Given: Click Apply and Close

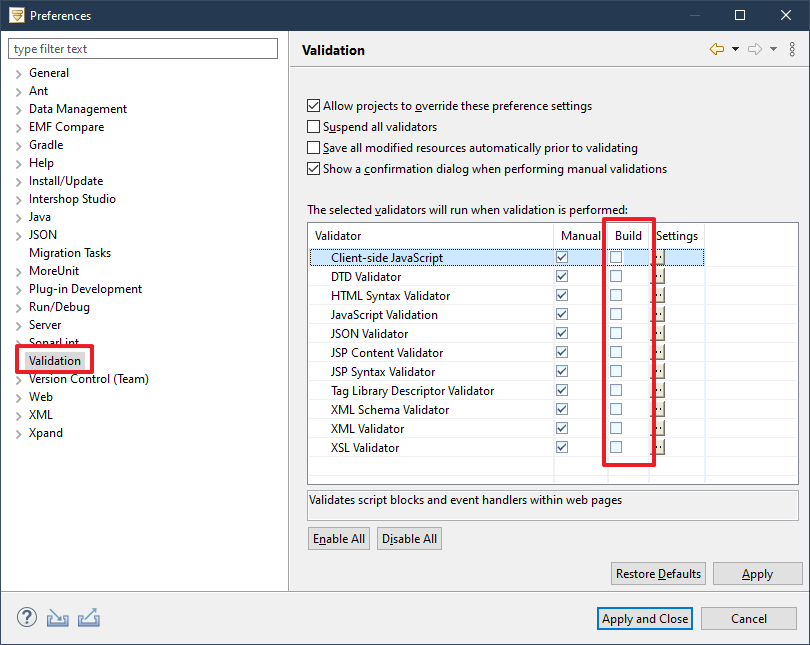Looking at the screenshot, I should (x=644, y=618).
